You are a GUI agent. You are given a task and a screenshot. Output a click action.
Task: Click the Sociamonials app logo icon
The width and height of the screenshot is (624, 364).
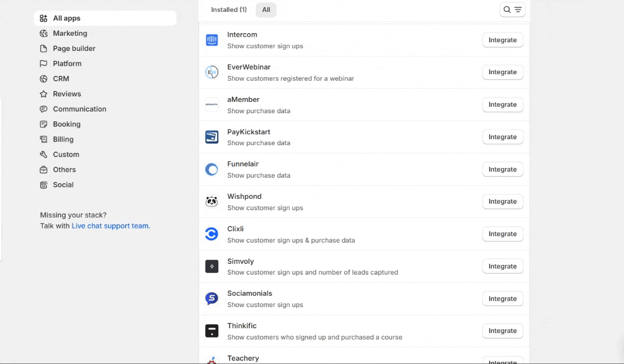tap(212, 298)
